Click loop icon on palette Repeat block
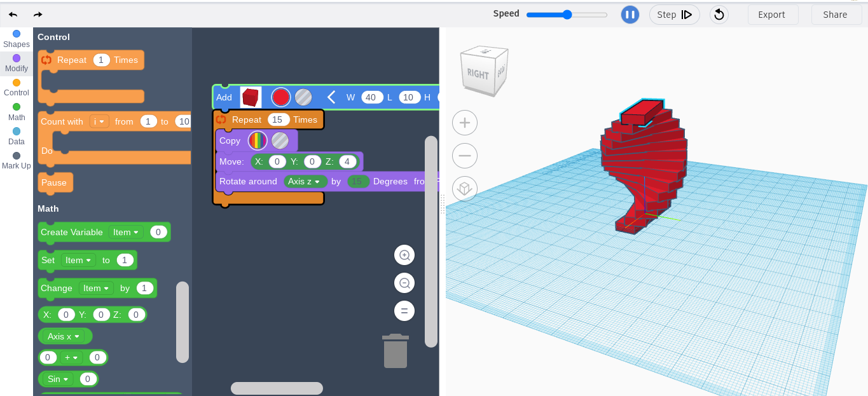This screenshot has width=868, height=396. [46, 60]
